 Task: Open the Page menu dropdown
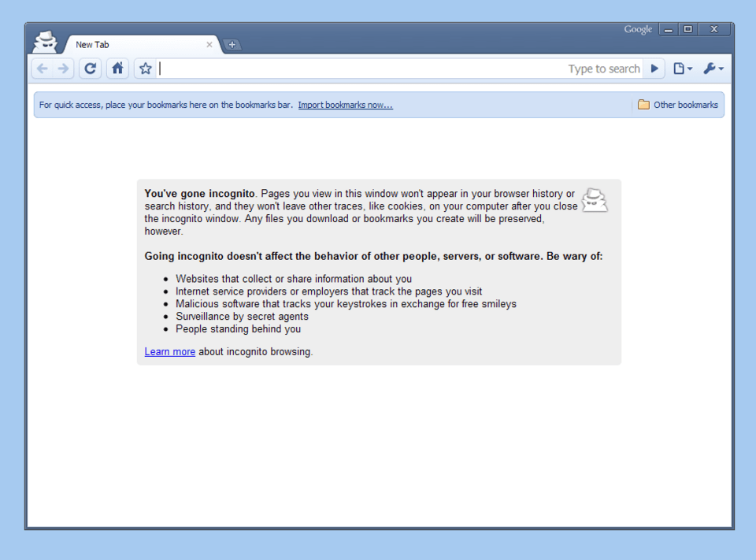[682, 69]
